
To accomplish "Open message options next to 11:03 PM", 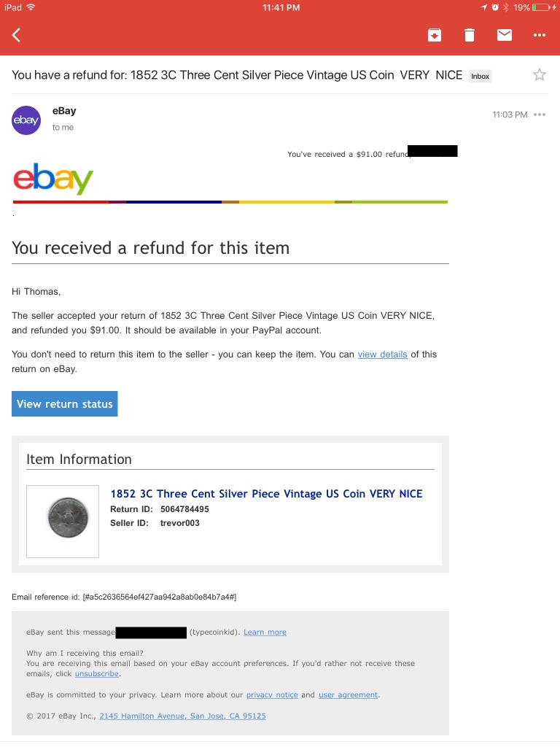I will click(x=540, y=115).
